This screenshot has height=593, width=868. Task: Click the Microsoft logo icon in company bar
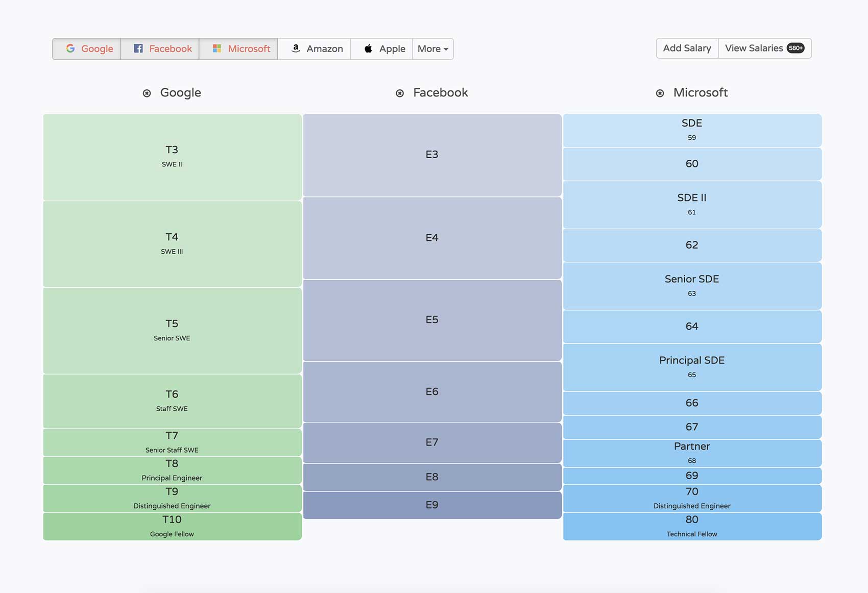217,48
